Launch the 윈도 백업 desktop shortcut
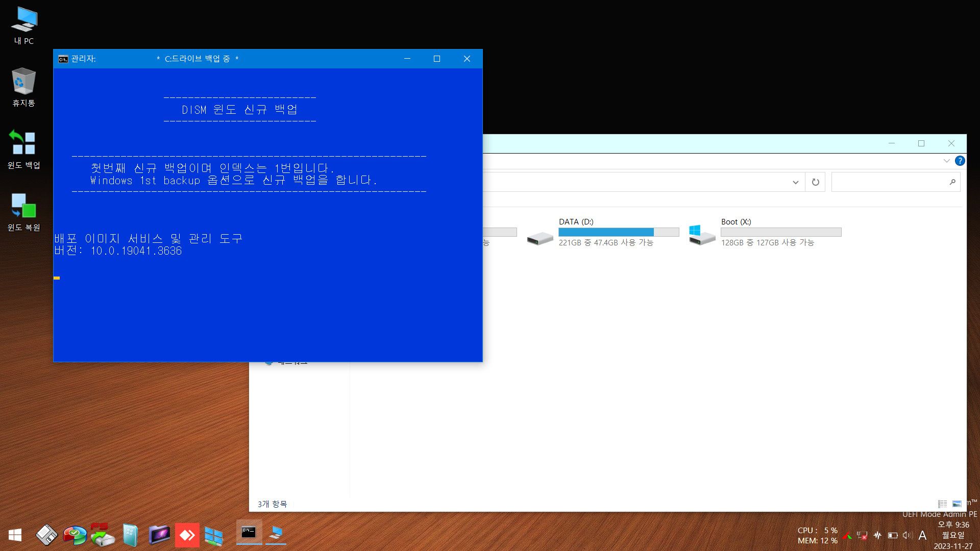The image size is (980, 551). [x=23, y=149]
